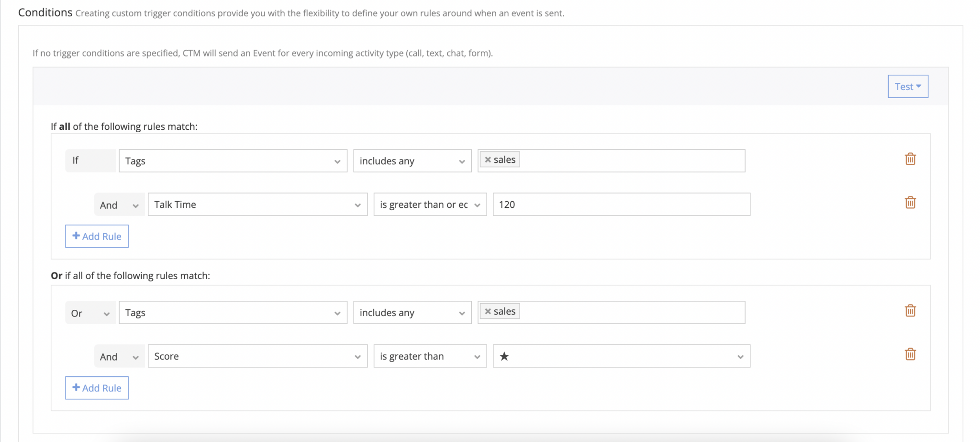Select the 120 Talk Time value field
Screen dimensions: 980x442
(x=621, y=204)
